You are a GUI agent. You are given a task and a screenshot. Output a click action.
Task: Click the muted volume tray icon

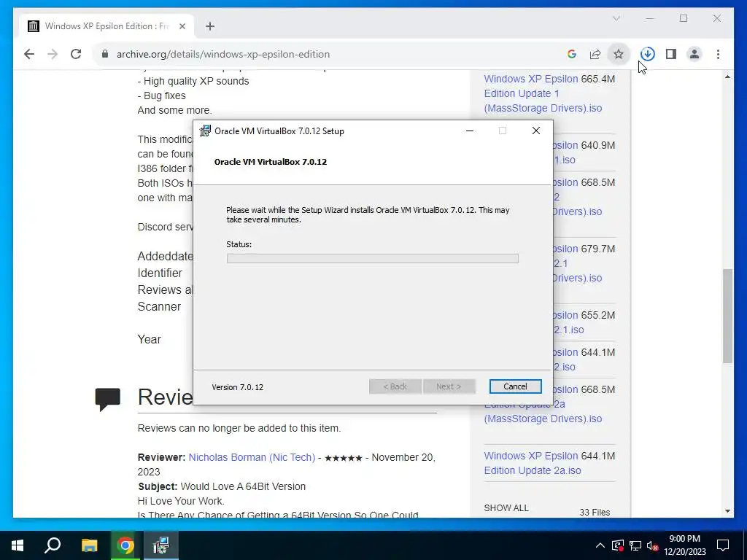pos(653,545)
